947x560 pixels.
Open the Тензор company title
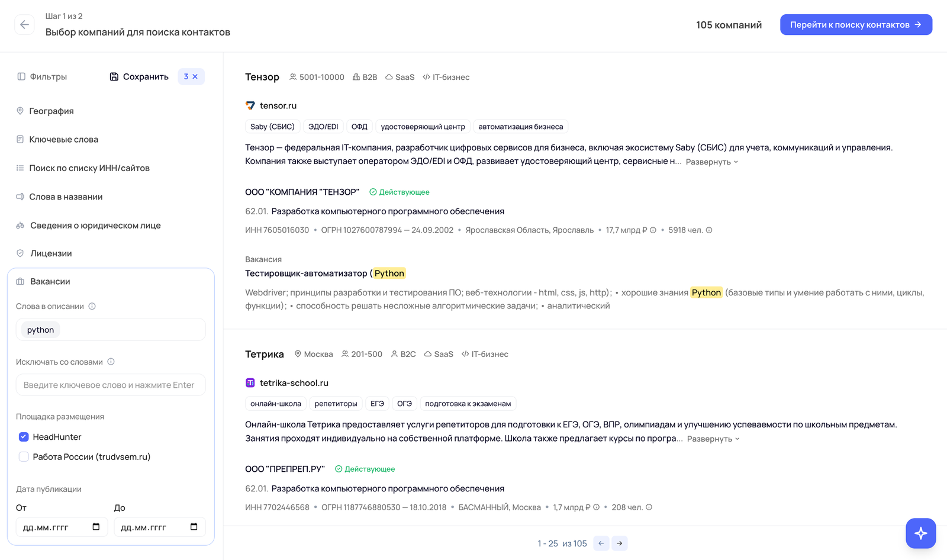click(x=262, y=77)
